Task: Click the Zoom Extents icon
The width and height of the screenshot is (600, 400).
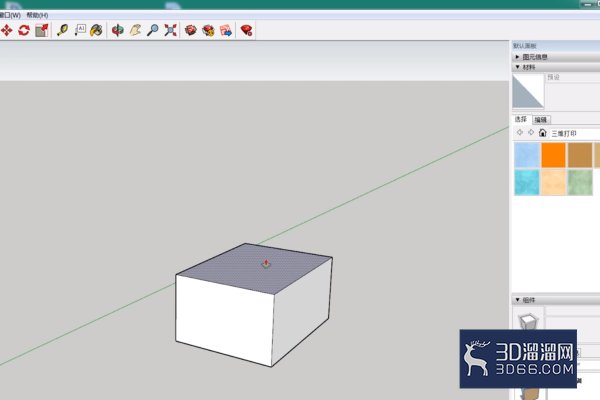Action: click(171, 30)
